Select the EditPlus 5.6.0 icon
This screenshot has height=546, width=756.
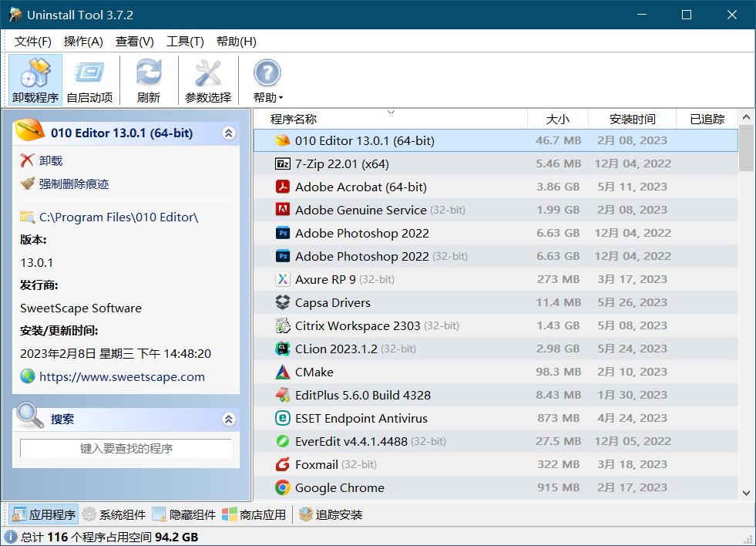[x=283, y=395]
